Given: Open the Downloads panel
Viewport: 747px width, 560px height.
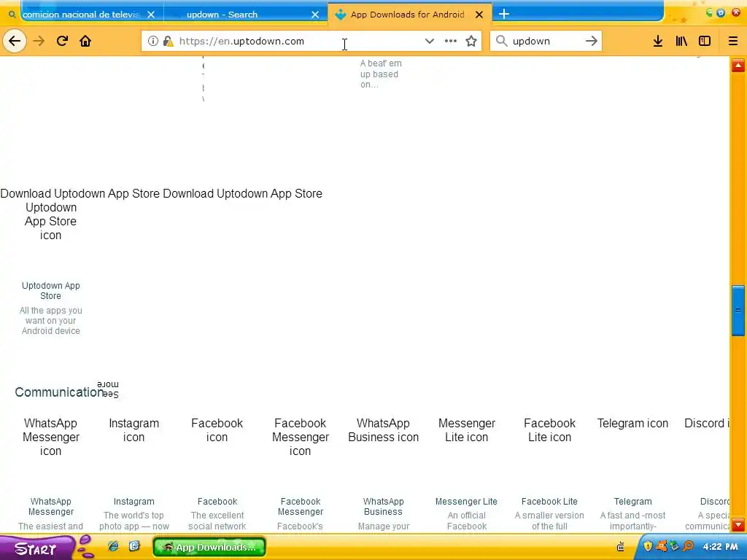Looking at the screenshot, I should (x=658, y=41).
